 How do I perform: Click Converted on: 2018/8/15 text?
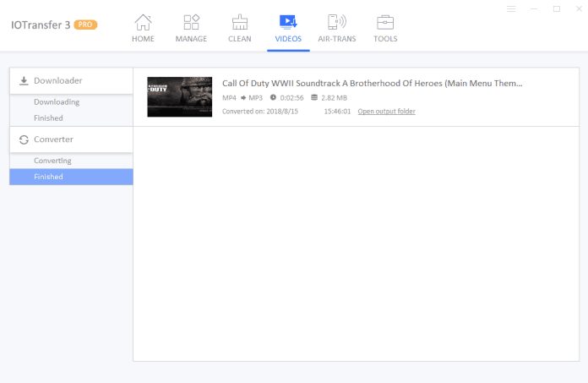pyautogui.click(x=260, y=112)
